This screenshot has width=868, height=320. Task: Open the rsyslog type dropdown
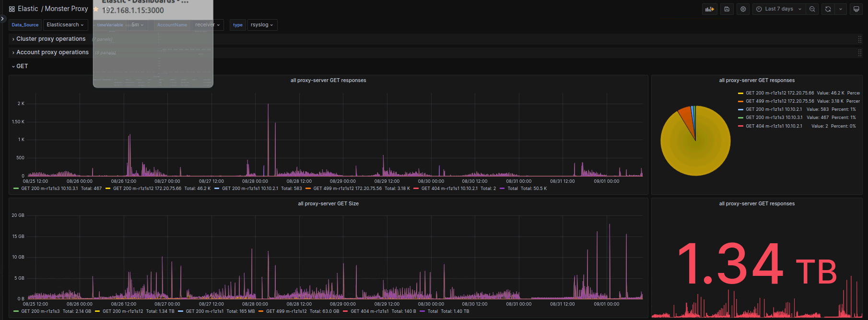tap(262, 25)
